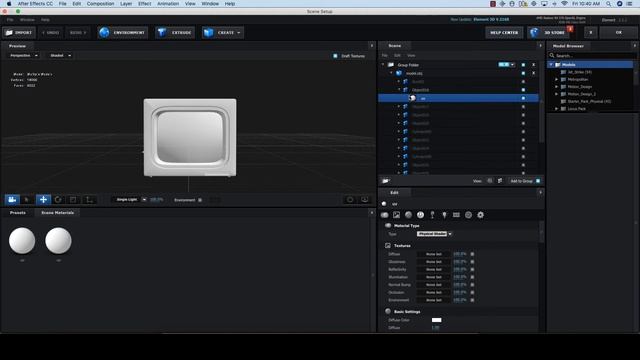The height and width of the screenshot is (360, 640).
Task: Click the grid bars icon in Edit toolbar
Action: tap(456, 215)
